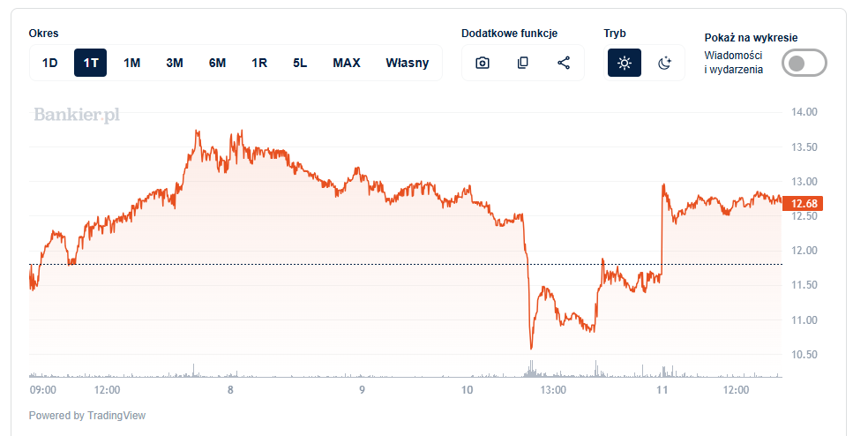Switch chart to 1R period

pyautogui.click(x=259, y=63)
